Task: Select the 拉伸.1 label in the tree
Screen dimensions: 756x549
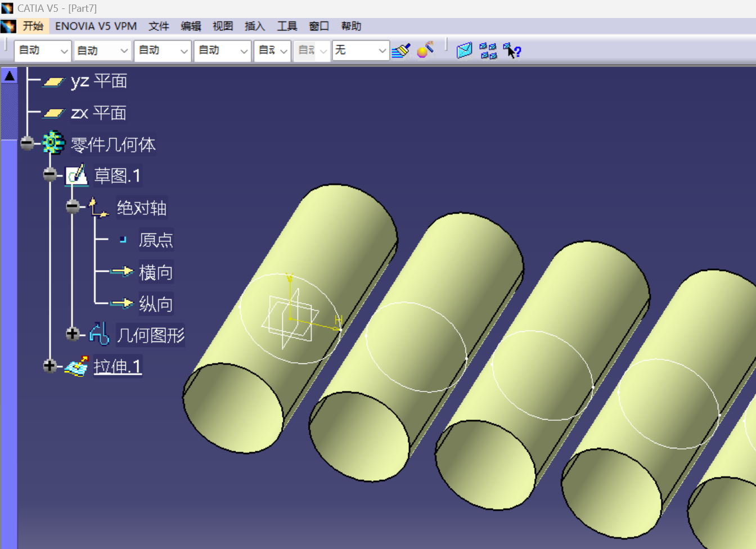Action: pos(118,367)
